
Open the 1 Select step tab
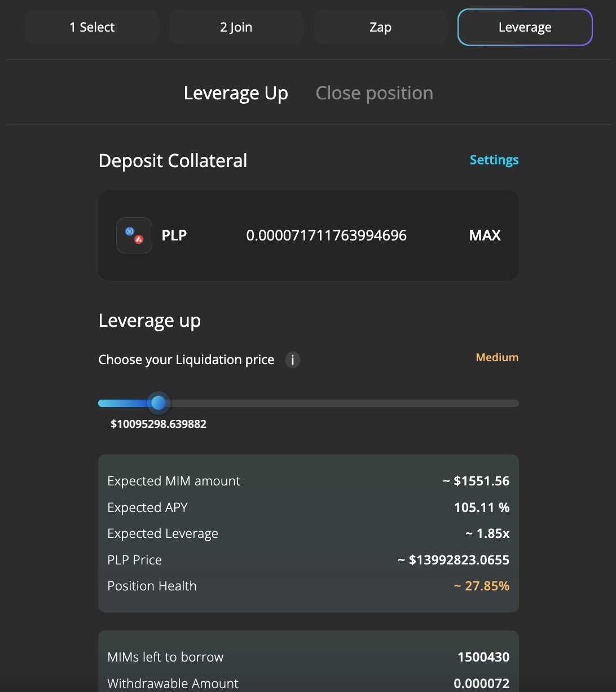(92, 27)
